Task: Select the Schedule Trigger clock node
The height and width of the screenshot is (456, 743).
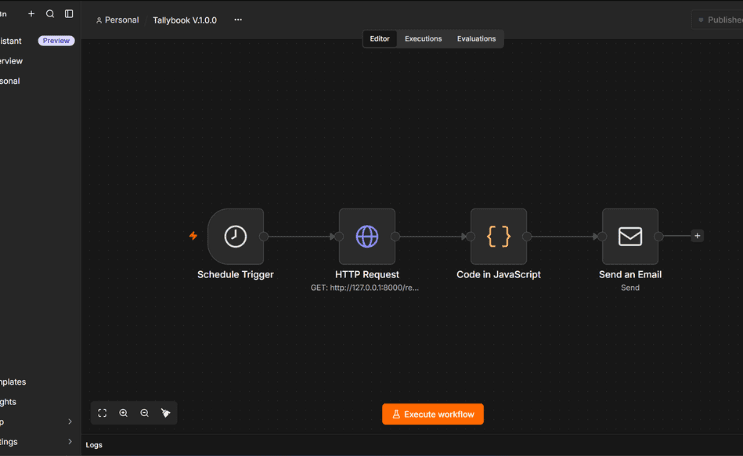Action: click(x=236, y=236)
